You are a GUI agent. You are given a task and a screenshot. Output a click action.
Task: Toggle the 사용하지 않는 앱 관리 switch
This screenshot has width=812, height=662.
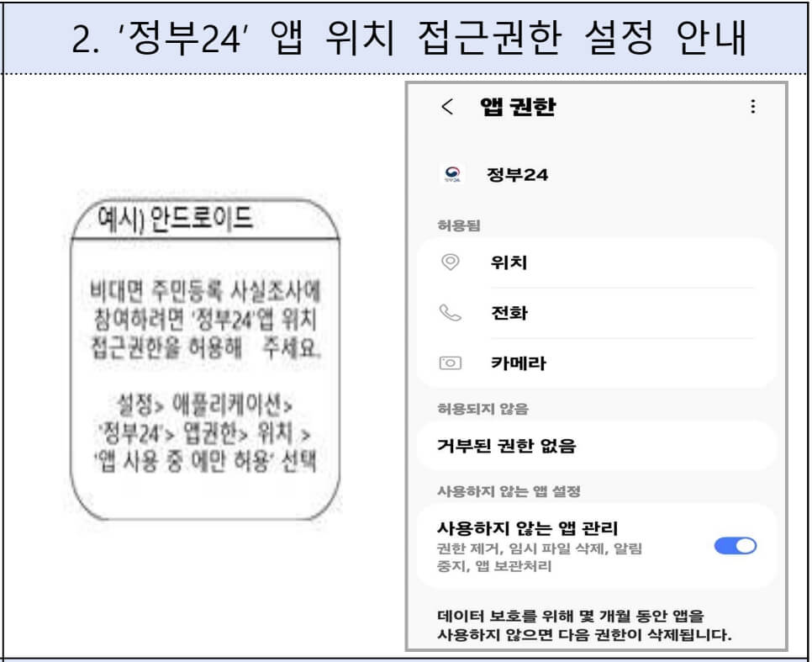[735, 546]
